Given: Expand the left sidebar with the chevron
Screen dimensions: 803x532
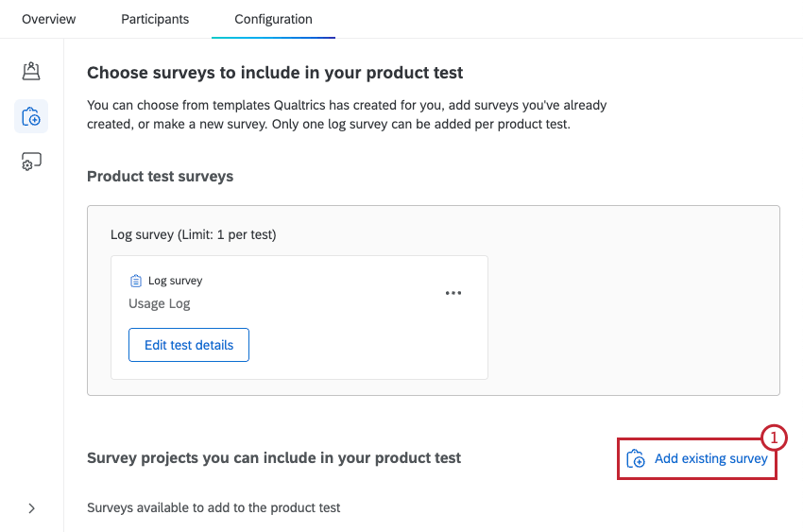Looking at the screenshot, I should click(31, 508).
